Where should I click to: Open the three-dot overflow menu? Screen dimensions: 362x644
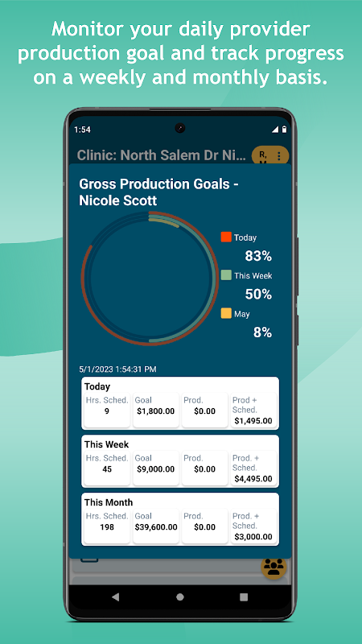[x=279, y=156]
